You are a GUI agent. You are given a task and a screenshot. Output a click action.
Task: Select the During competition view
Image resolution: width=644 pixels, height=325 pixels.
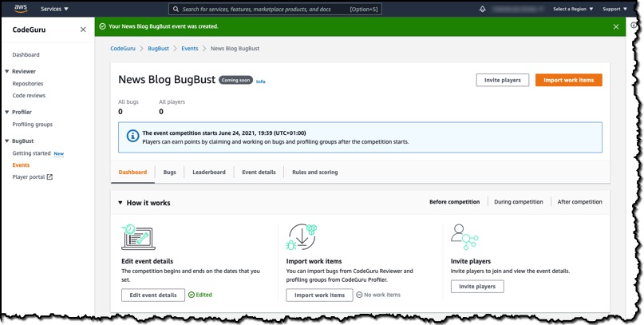(519, 202)
